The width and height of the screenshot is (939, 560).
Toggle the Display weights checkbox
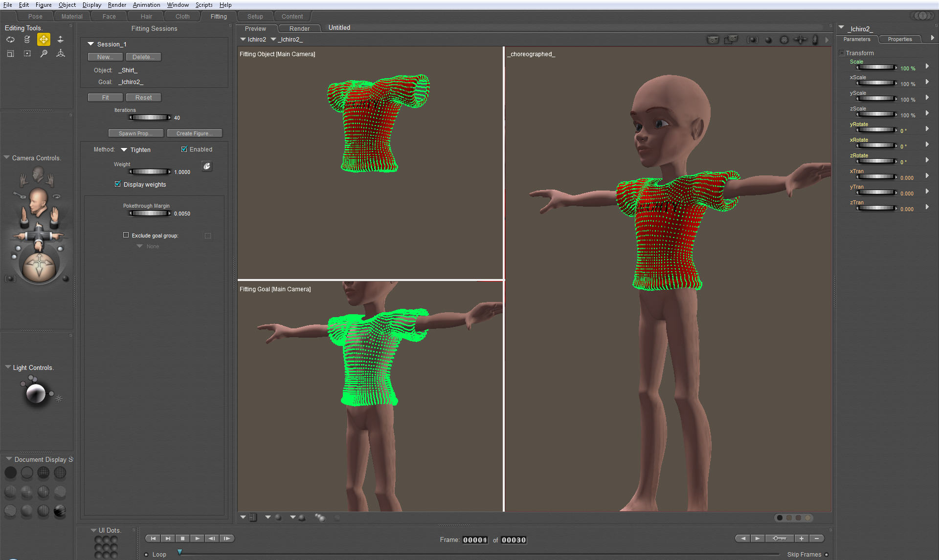click(117, 184)
